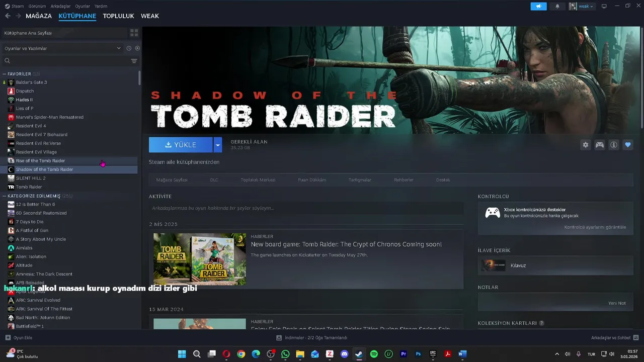Open the Tartışmalar game tab
Screen dimensions: 644x362
(x=360, y=180)
